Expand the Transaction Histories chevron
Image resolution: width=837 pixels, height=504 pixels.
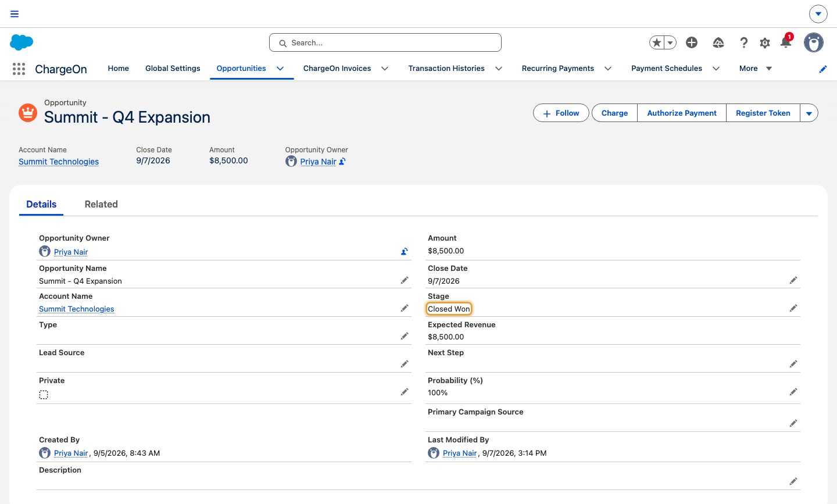[499, 69]
